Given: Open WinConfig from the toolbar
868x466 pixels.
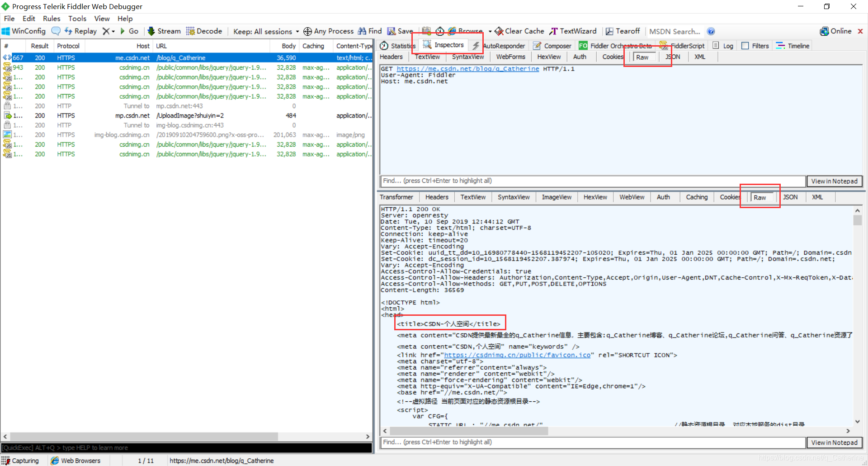Looking at the screenshot, I should (x=24, y=31).
